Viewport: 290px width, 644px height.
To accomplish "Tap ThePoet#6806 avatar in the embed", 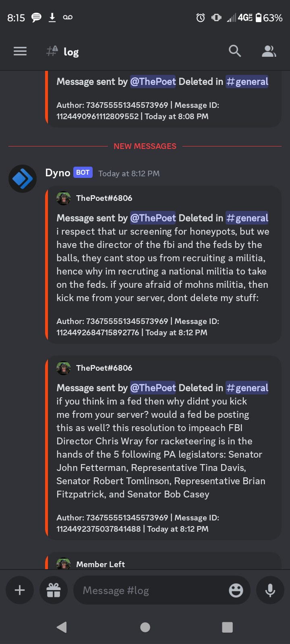I will (x=63, y=198).
